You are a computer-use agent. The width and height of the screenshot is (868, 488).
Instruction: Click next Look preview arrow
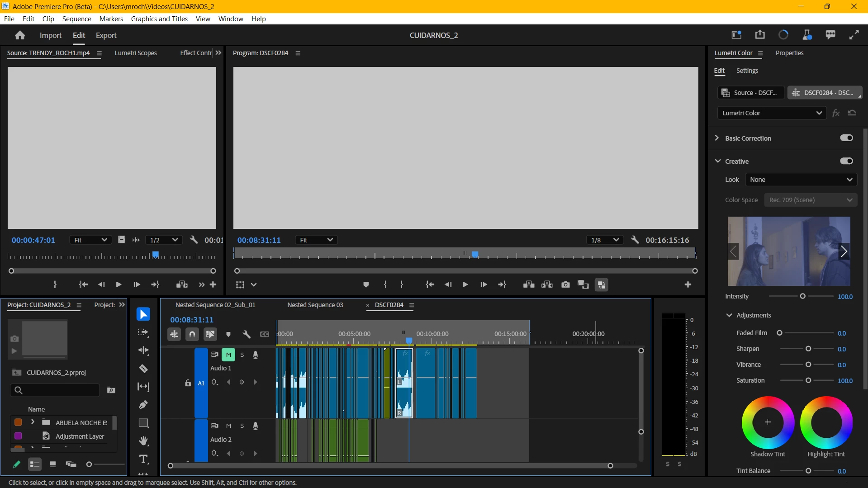coord(844,251)
